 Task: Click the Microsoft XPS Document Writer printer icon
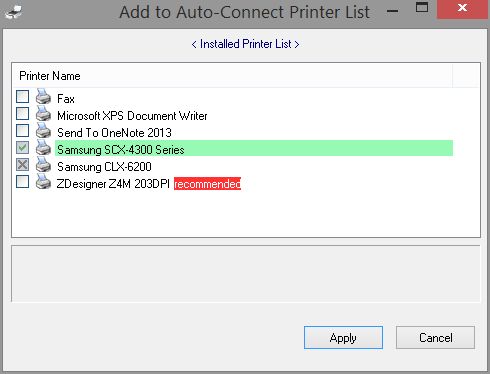[43, 114]
